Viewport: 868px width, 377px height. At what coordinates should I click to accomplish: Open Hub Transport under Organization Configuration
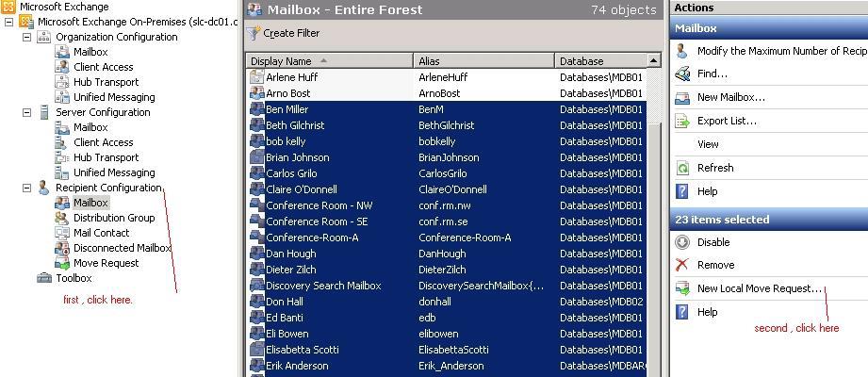click(106, 82)
